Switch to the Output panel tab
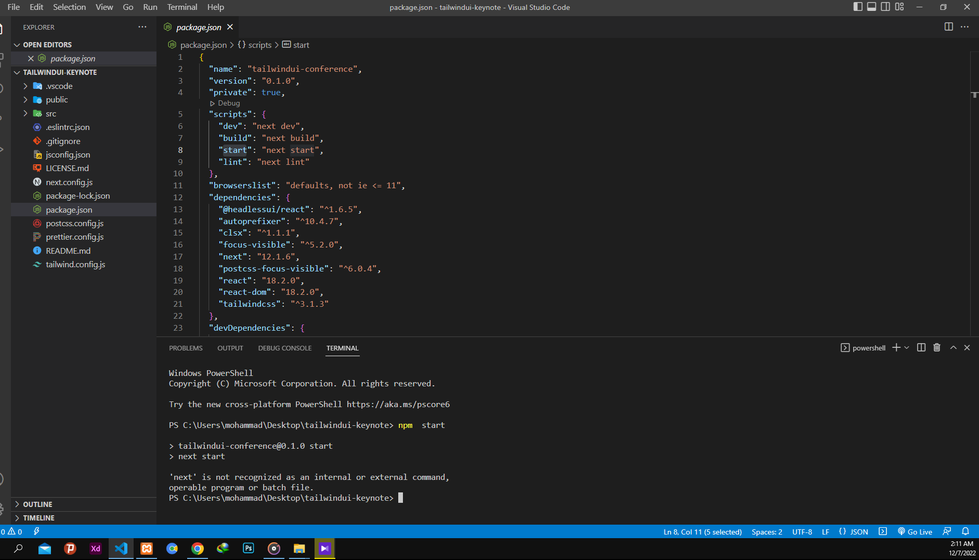This screenshot has height=560, width=979. pos(230,348)
